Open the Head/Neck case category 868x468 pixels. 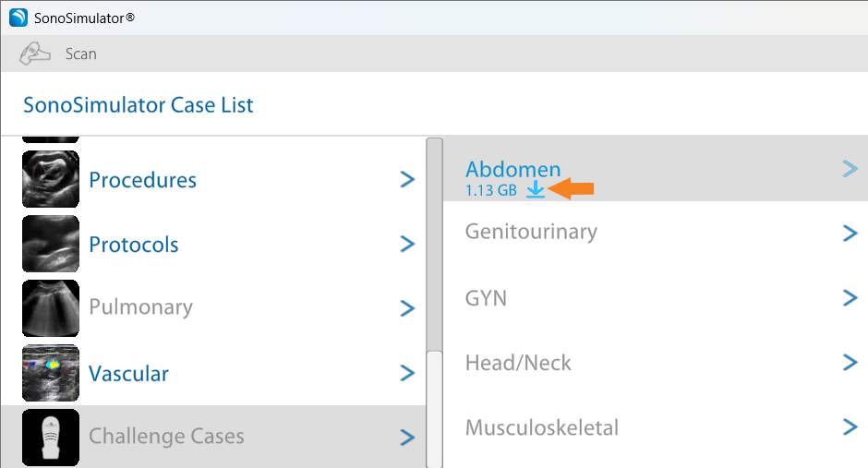click(518, 363)
